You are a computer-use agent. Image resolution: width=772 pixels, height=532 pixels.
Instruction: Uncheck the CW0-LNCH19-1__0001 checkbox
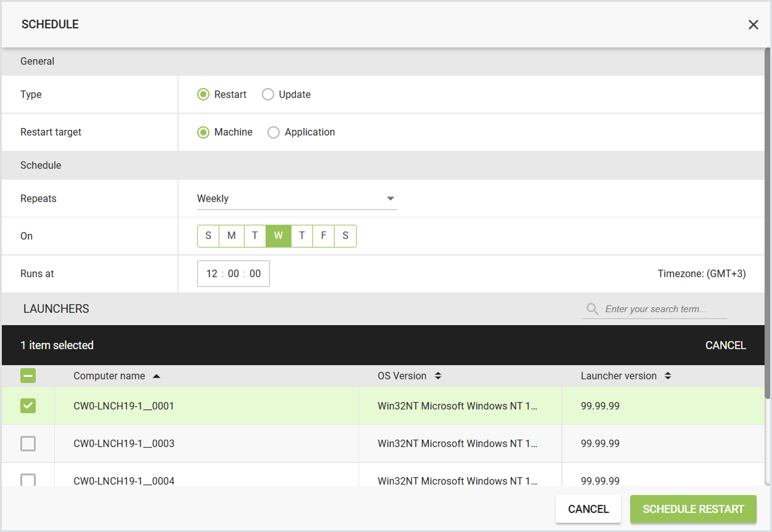tap(28, 406)
